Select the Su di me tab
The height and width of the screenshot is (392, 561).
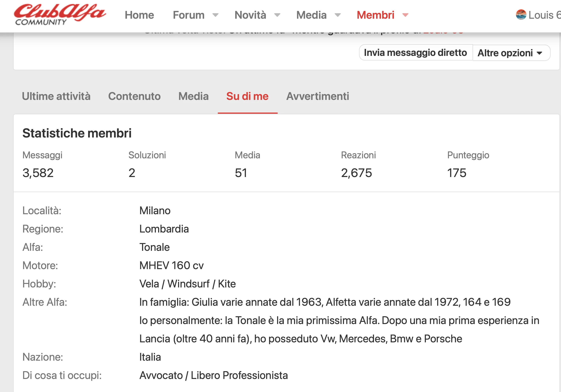coord(247,96)
